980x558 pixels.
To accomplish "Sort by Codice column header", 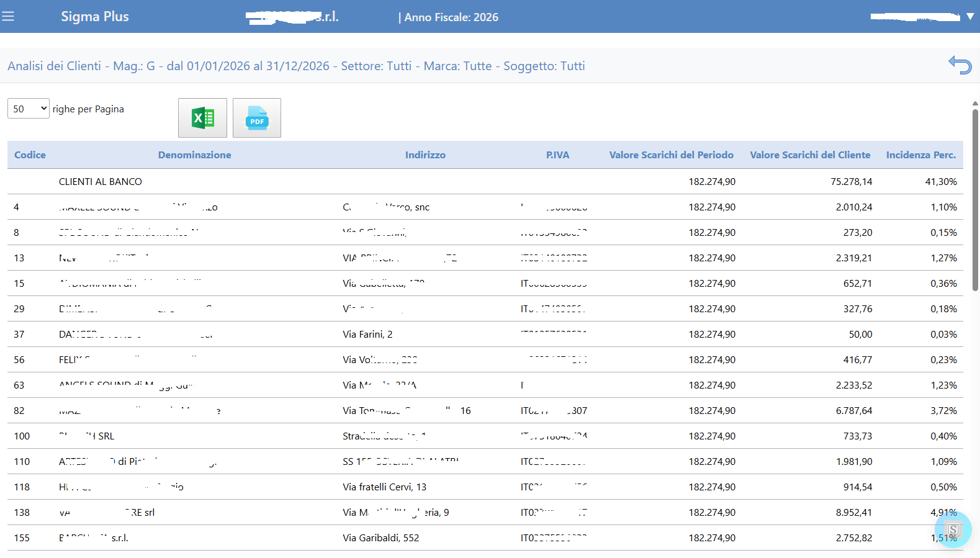I will (30, 155).
